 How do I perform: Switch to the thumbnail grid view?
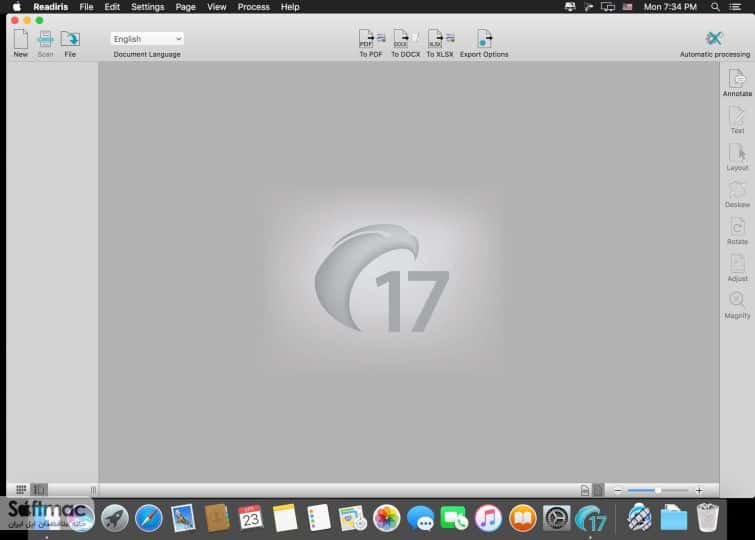[21, 490]
